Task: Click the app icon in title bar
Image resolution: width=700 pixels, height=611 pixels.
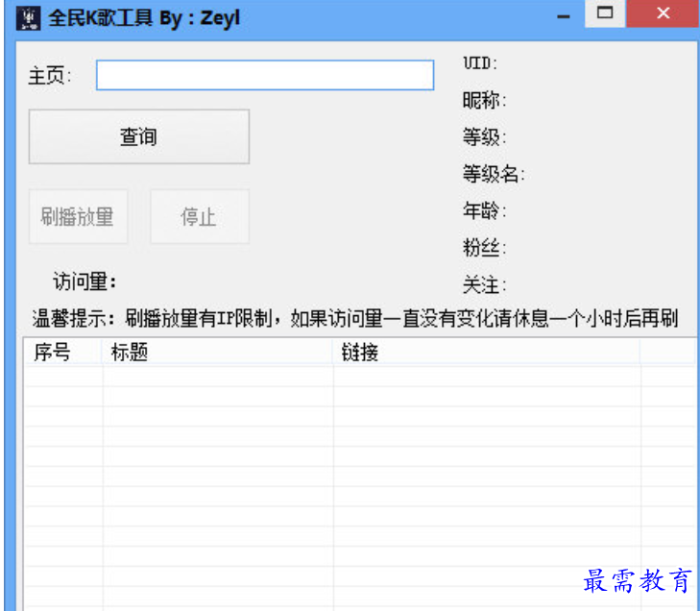Action: [28, 18]
